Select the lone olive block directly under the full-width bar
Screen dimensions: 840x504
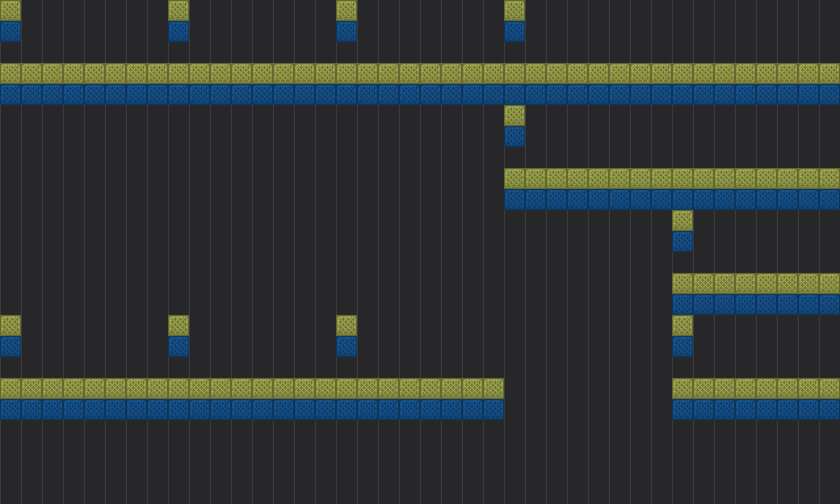(x=514, y=115)
